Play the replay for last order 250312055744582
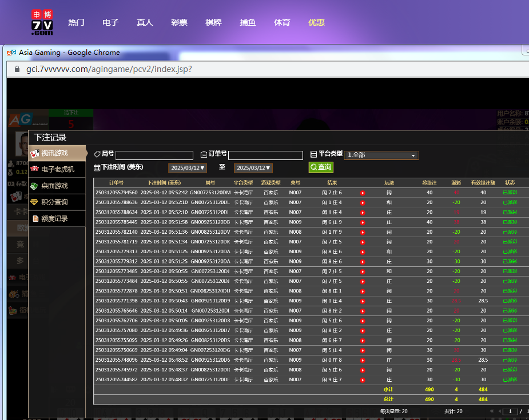Viewport: 529px width, 420px height. tap(363, 380)
